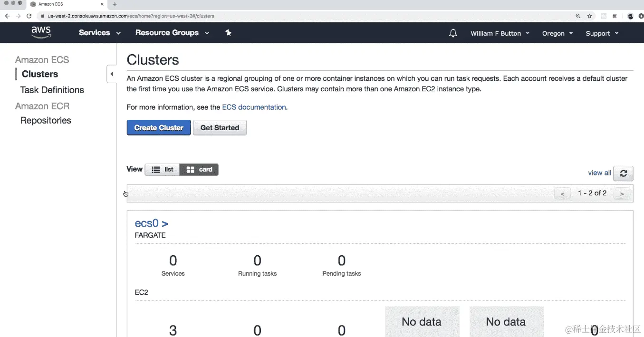
Task: Click the FARGATE label in ecs0 card
Action: pyautogui.click(x=150, y=235)
